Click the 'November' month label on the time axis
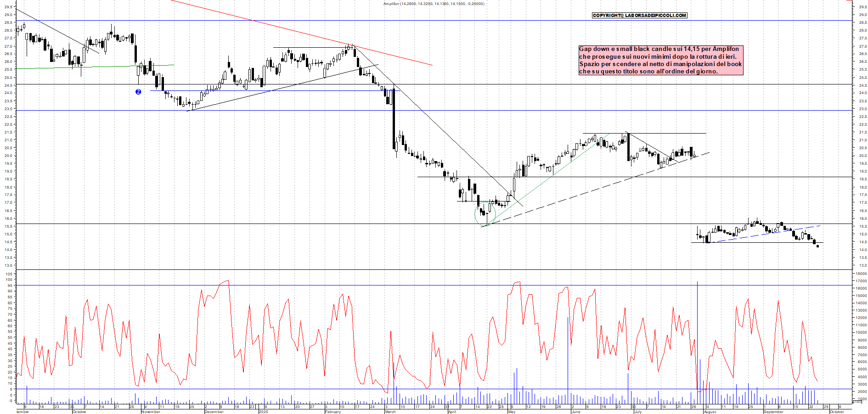Screen dimensions: 868x414 pos(151,412)
